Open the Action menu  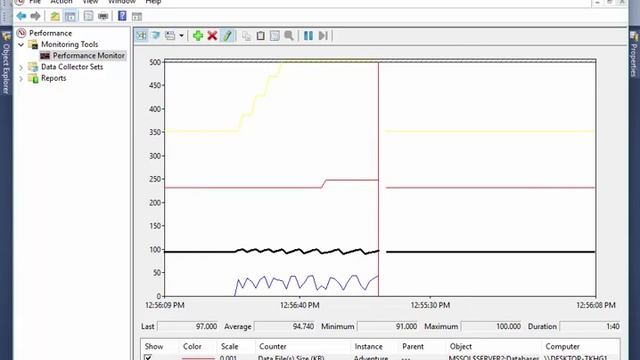61,2
